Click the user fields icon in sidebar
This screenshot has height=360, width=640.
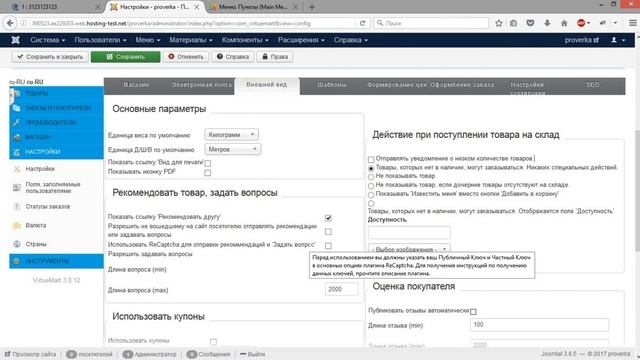pyautogui.click(x=17, y=187)
